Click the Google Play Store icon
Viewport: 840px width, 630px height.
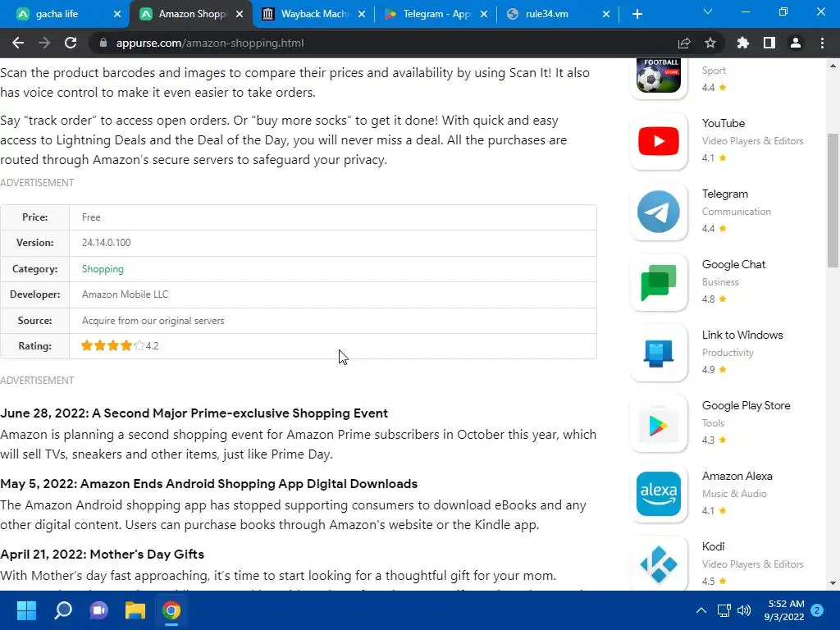click(659, 424)
